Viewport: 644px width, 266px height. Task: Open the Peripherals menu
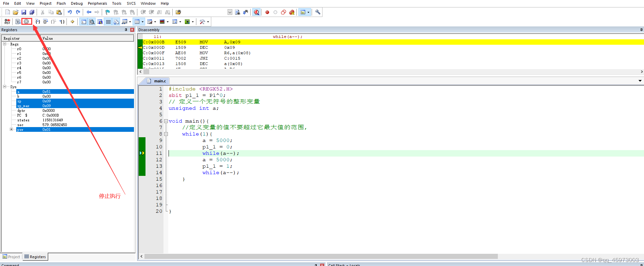pos(97,3)
